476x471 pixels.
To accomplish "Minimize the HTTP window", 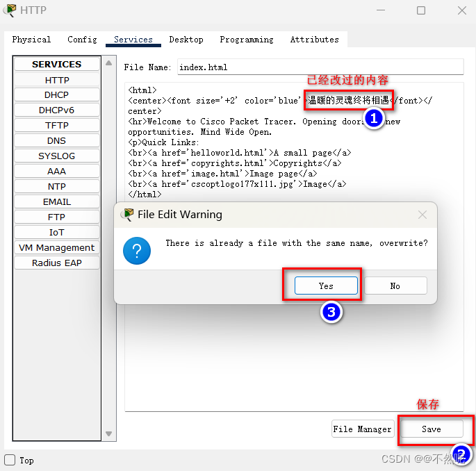I will [381, 10].
